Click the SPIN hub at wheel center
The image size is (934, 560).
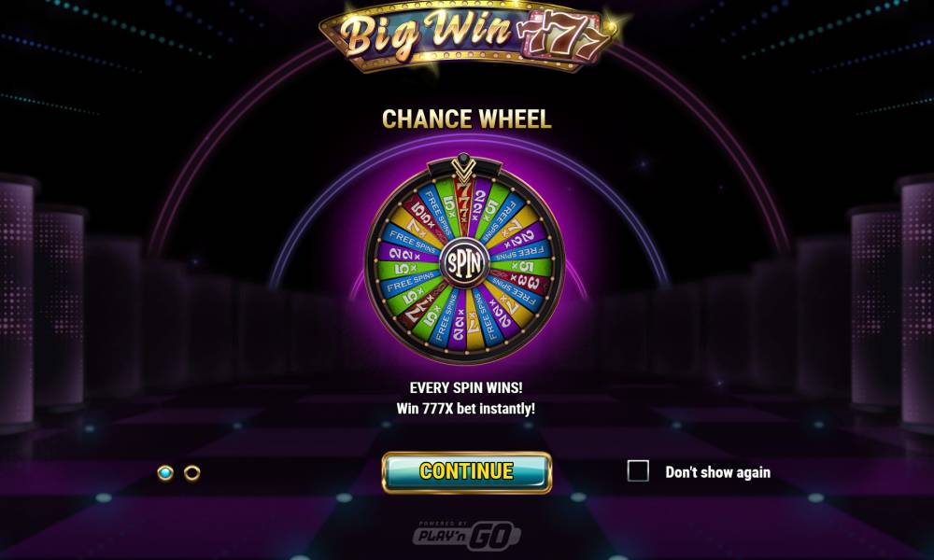[464, 262]
